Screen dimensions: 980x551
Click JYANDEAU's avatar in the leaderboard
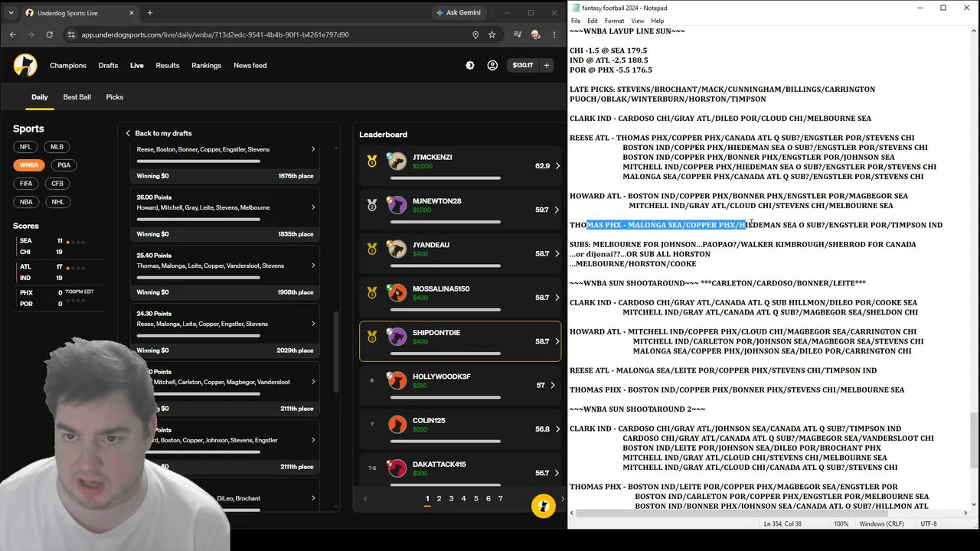(397, 249)
